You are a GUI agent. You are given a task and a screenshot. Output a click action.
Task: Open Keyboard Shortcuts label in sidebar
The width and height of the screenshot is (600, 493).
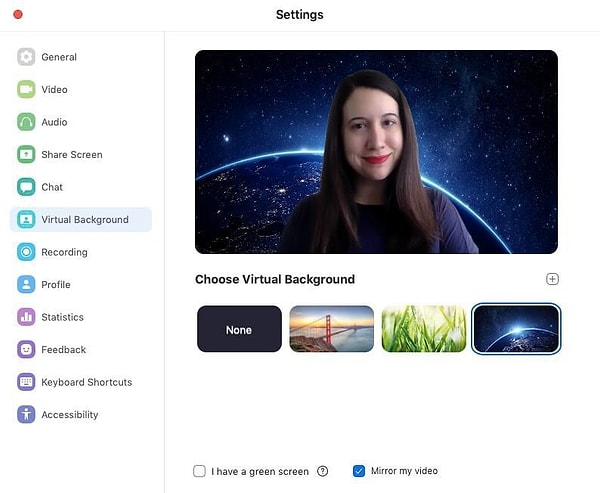[87, 382]
